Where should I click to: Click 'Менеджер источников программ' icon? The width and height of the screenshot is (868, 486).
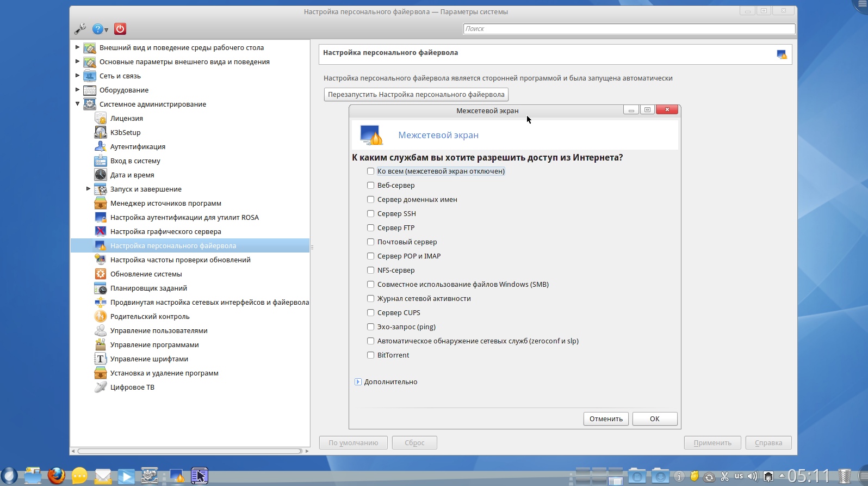tap(101, 203)
